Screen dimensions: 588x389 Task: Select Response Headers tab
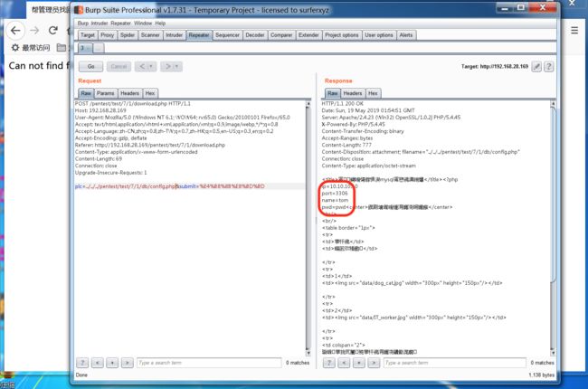(353, 93)
